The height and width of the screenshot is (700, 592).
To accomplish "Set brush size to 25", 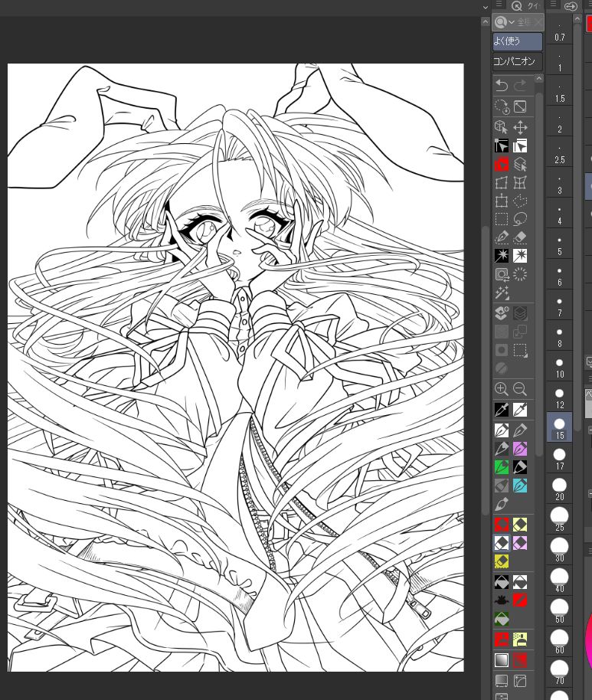I will click(x=559, y=520).
